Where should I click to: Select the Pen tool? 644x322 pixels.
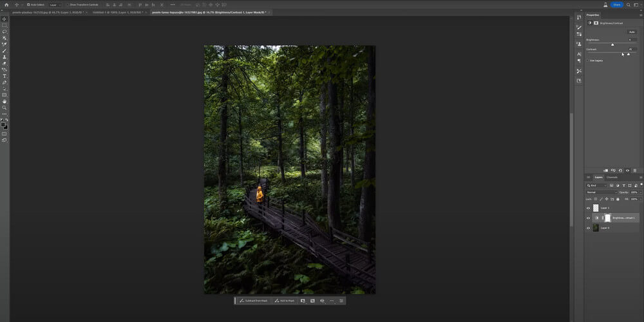4,82
